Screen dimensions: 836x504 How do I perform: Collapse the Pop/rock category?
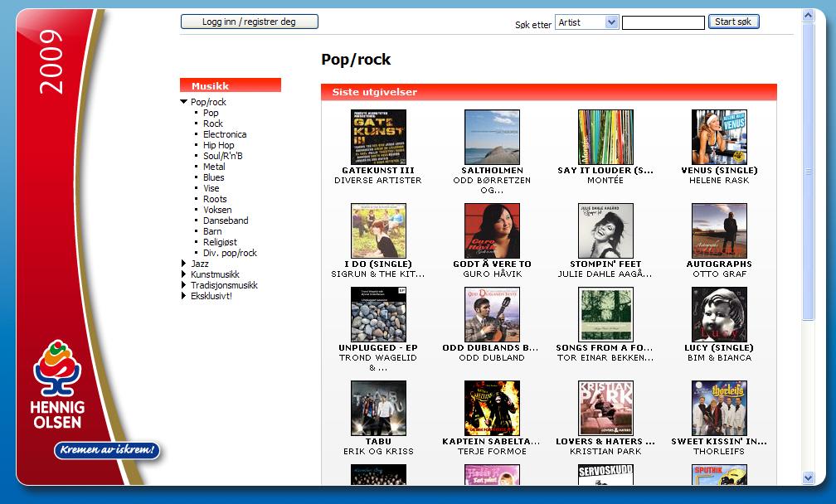pos(184,101)
